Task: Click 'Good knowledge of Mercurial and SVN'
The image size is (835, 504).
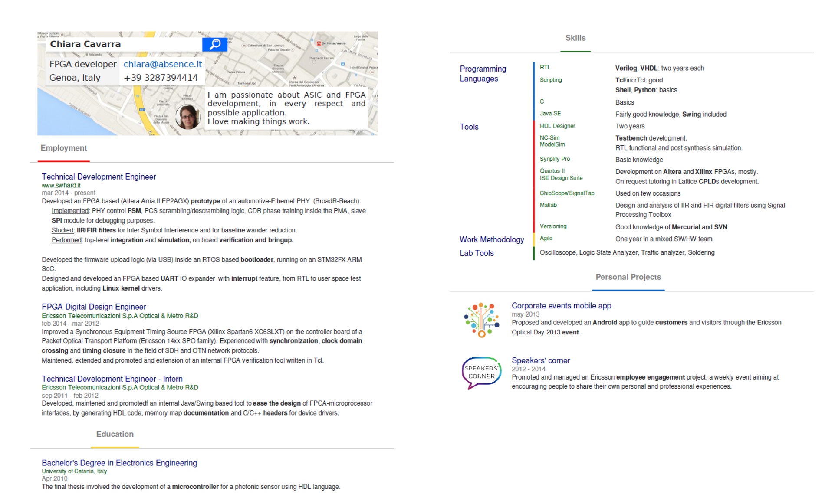Action: (671, 227)
